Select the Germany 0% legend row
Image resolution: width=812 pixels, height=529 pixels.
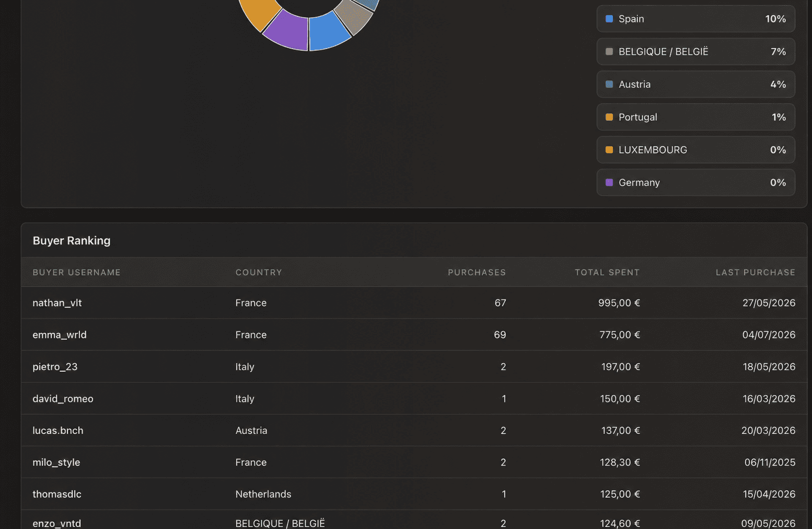[x=696, y=182]
